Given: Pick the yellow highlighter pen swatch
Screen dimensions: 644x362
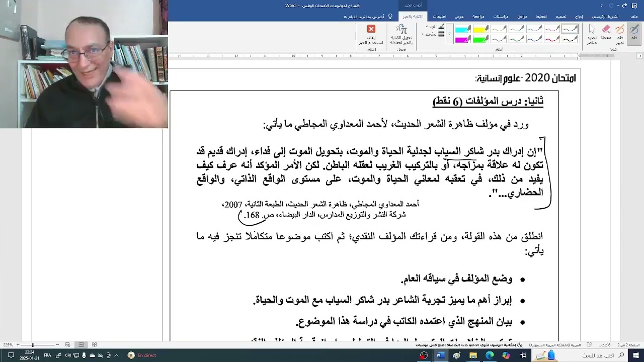Looking at the screenshot, I should 480,29.
